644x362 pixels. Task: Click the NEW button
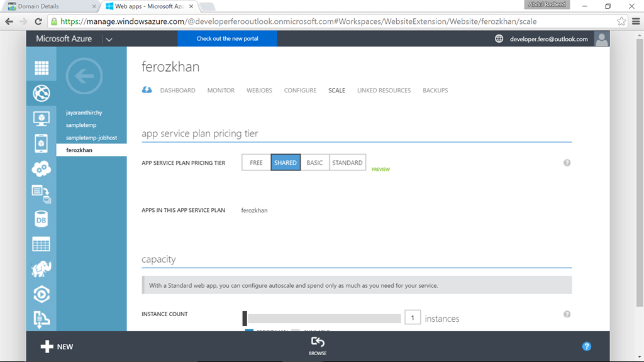click(57, 347)
